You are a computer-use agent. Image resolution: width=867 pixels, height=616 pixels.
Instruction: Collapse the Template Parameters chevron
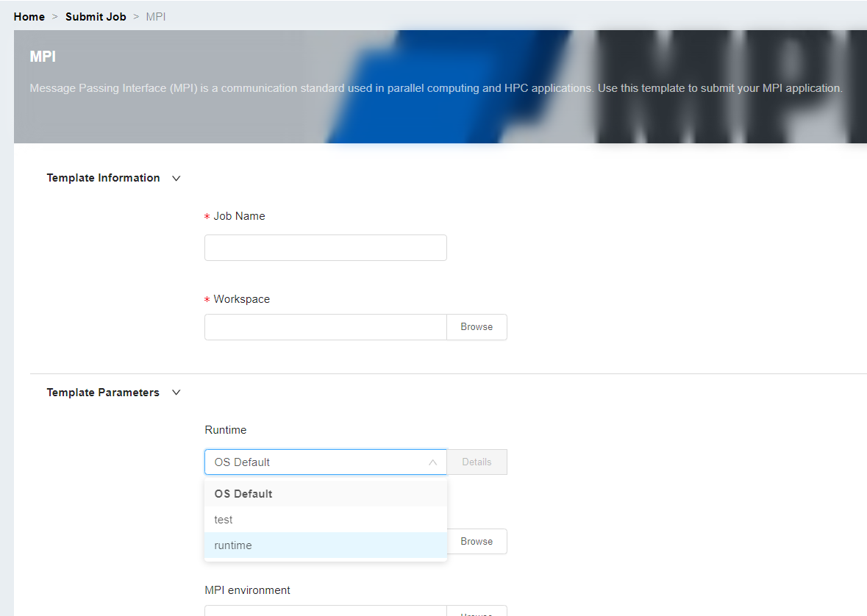click(x=176, y=393)
